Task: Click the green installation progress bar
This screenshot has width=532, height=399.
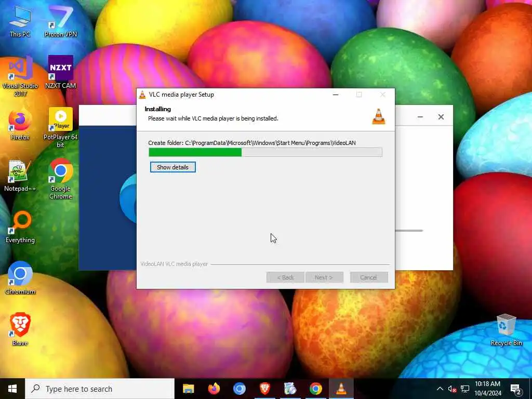Action: pyautogui.click(x=265, y=152)
